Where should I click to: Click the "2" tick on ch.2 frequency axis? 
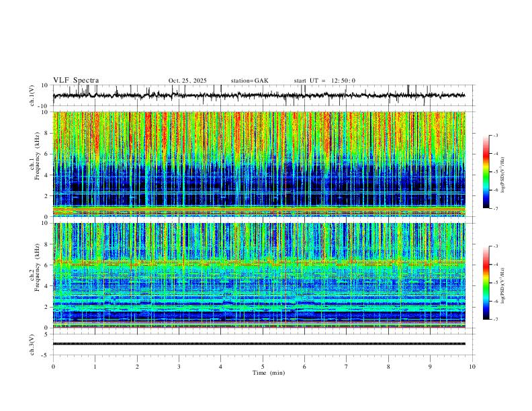click(x=46, y=307)
